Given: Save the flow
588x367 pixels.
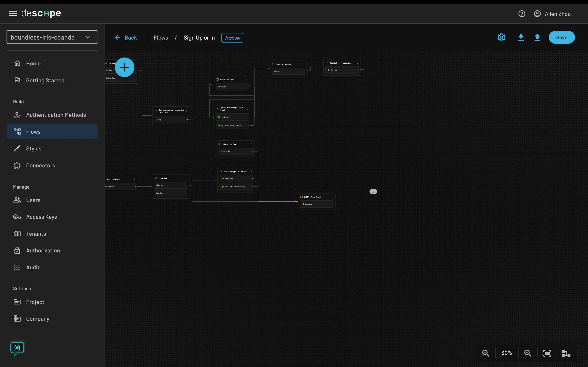Looking at the screenshot, I should pos(561,37).
